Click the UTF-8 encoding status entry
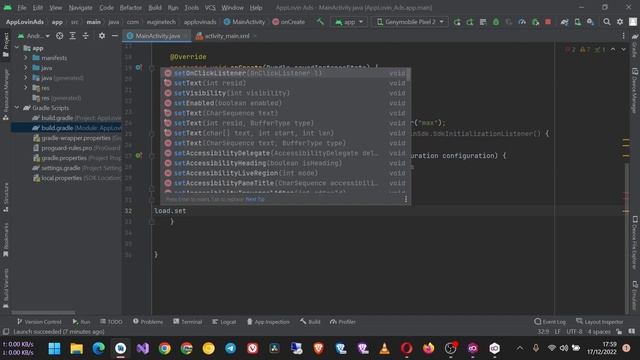 click(x=574, y=331)
